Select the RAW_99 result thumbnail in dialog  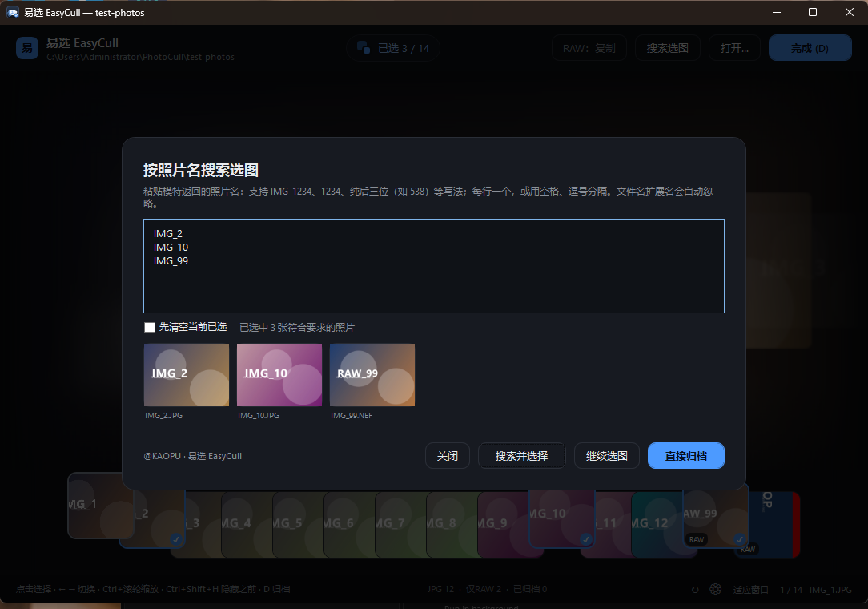372,374
